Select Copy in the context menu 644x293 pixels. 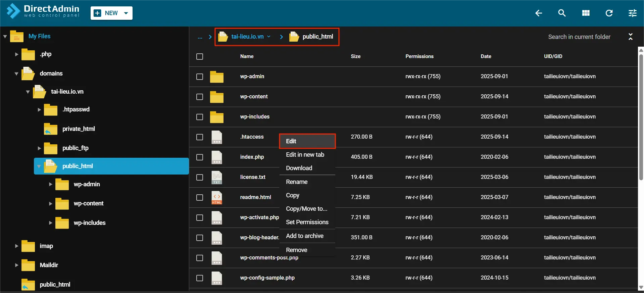[307, 195]
